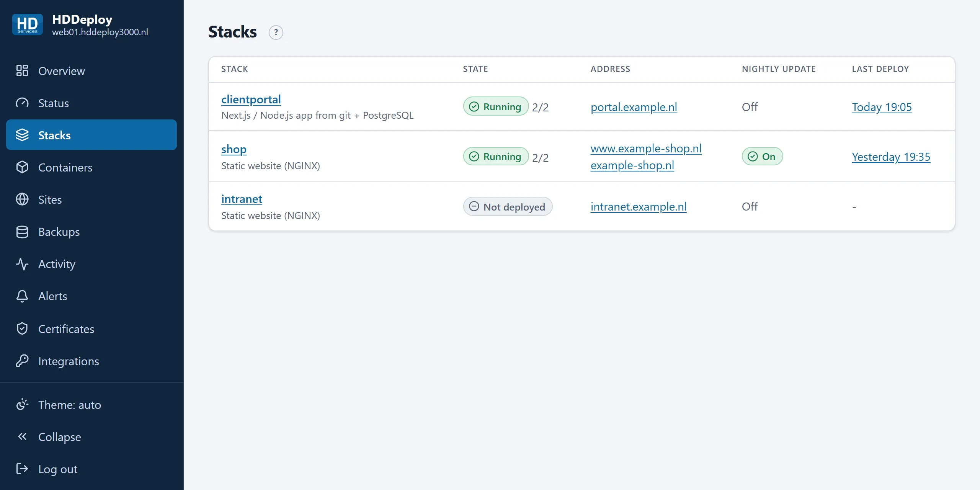Open the shop stack

(234, 149)
